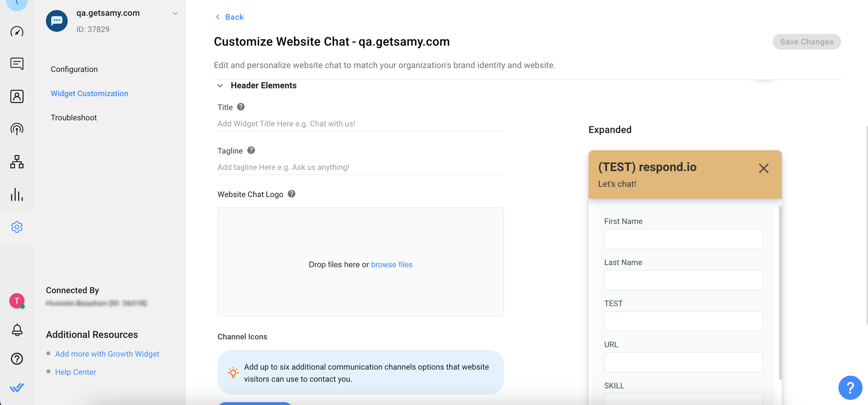Open the Troubleshoot menu item
This screenshot has height=405, width=868.
pyautogui.click(x=74, y=118)
